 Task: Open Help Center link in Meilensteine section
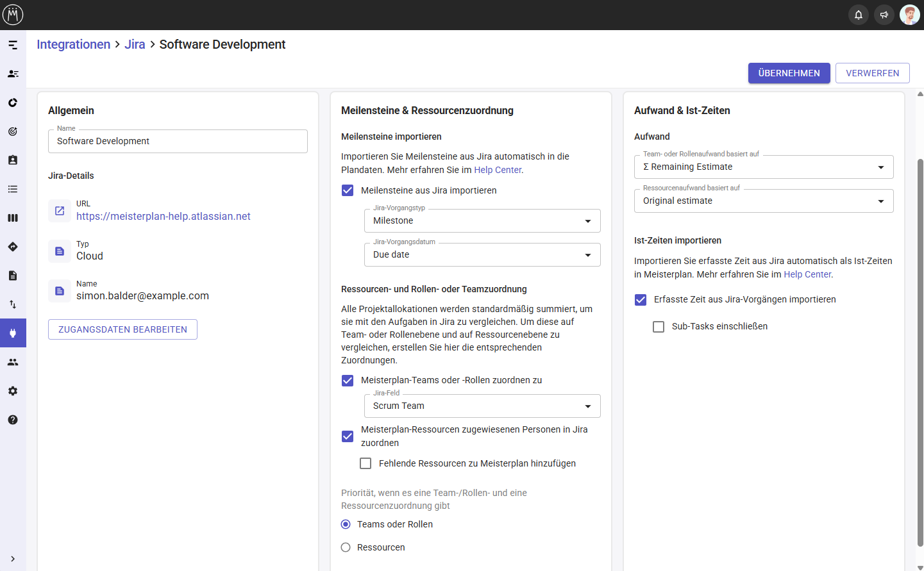click(x=498, y=170)
